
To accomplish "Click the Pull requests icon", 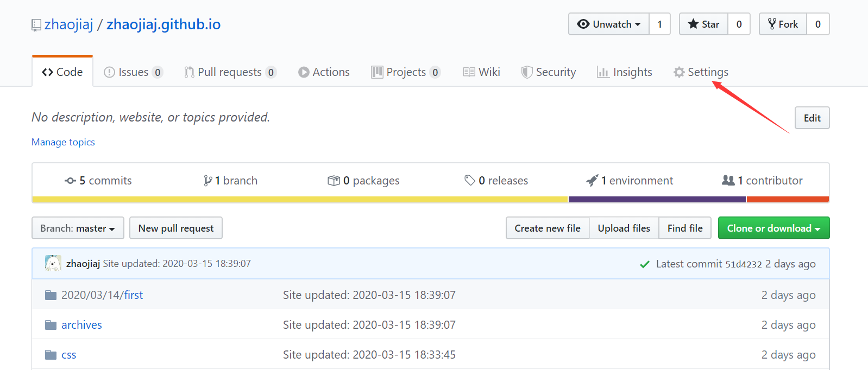I will tap(189, 72).
